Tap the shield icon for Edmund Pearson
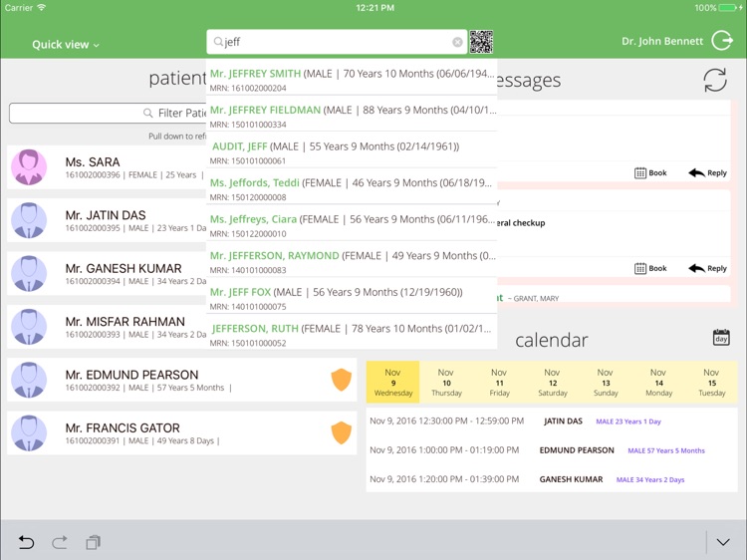This screenshot has height=560, width=747. click(341, 380)
